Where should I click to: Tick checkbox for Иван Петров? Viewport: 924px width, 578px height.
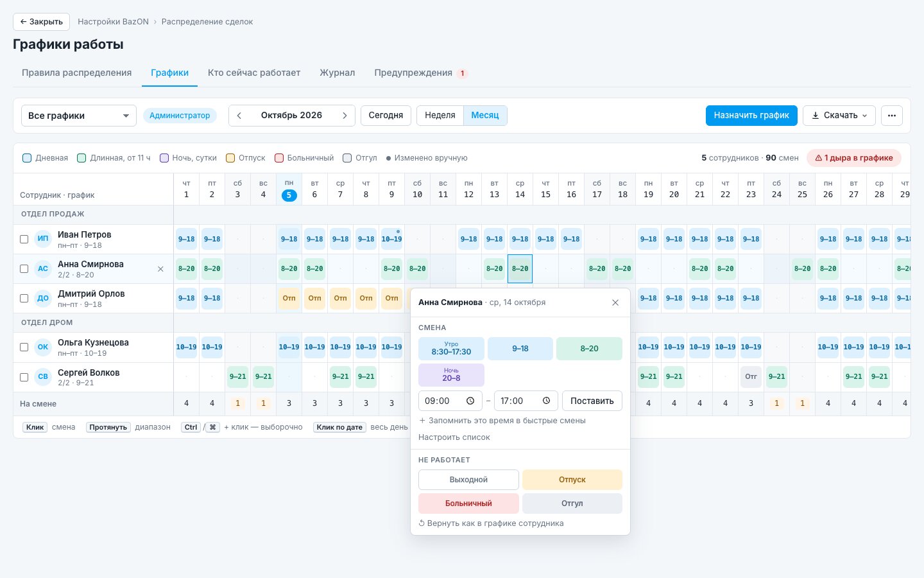click(24, 239)
